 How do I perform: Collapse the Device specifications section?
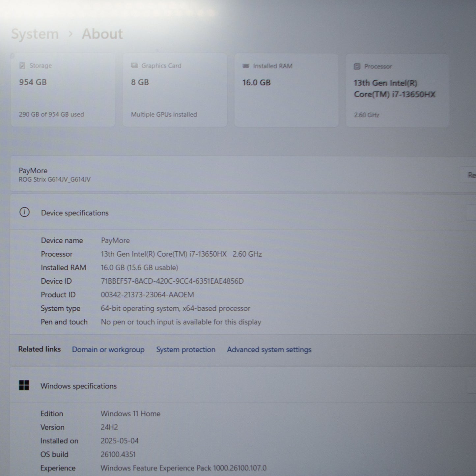[472, 213]
